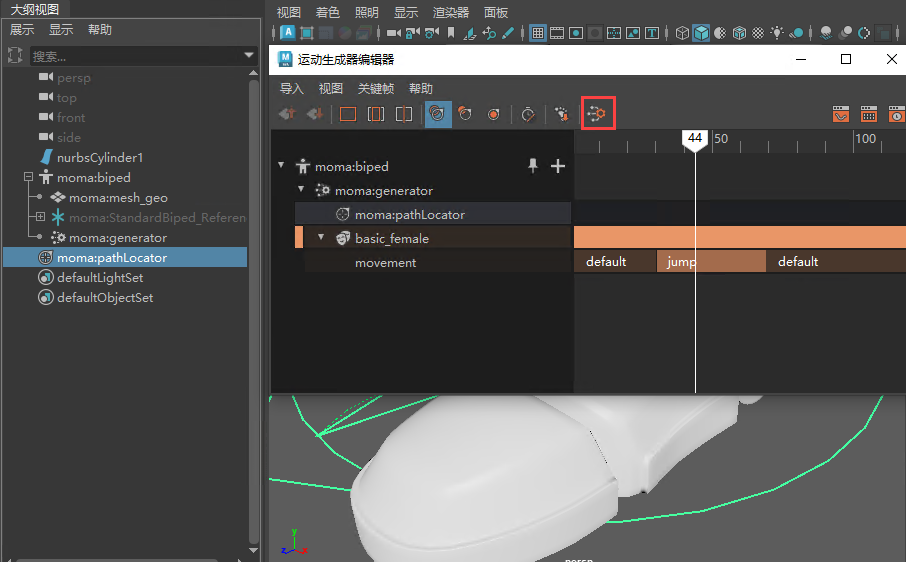The width and height of the screenshot is (906, 562).
Task: Click the outliner scroll down arrow
Action: click(x=253, y=550)
